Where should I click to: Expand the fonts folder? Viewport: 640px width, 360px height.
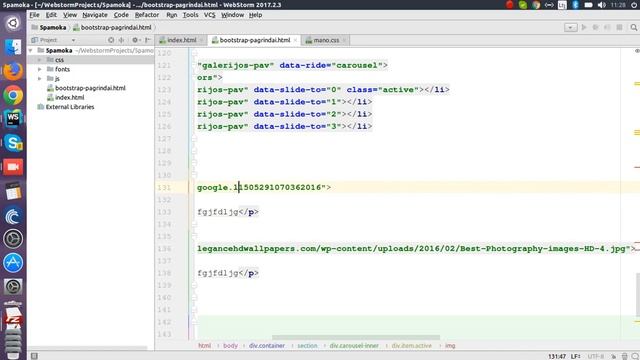pyautogui.click(x=40, y=69)
